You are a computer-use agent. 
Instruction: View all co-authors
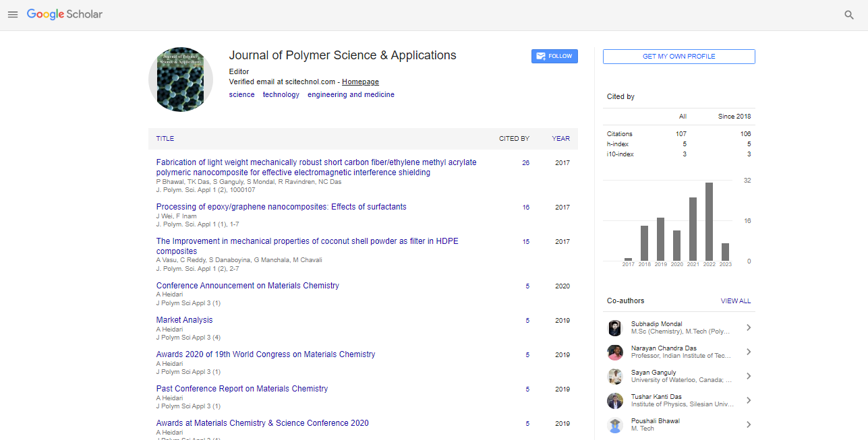tap(736, 301)
